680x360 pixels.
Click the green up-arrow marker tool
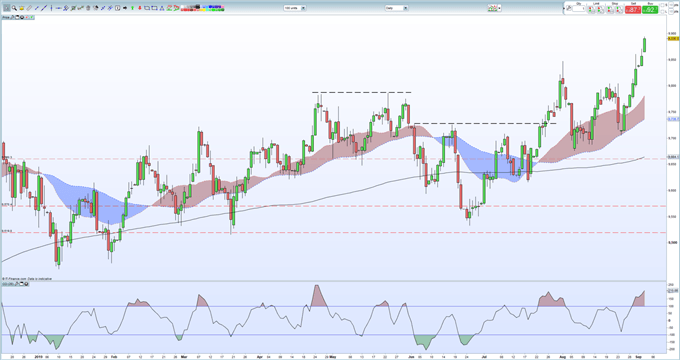[x=132, y=8]
